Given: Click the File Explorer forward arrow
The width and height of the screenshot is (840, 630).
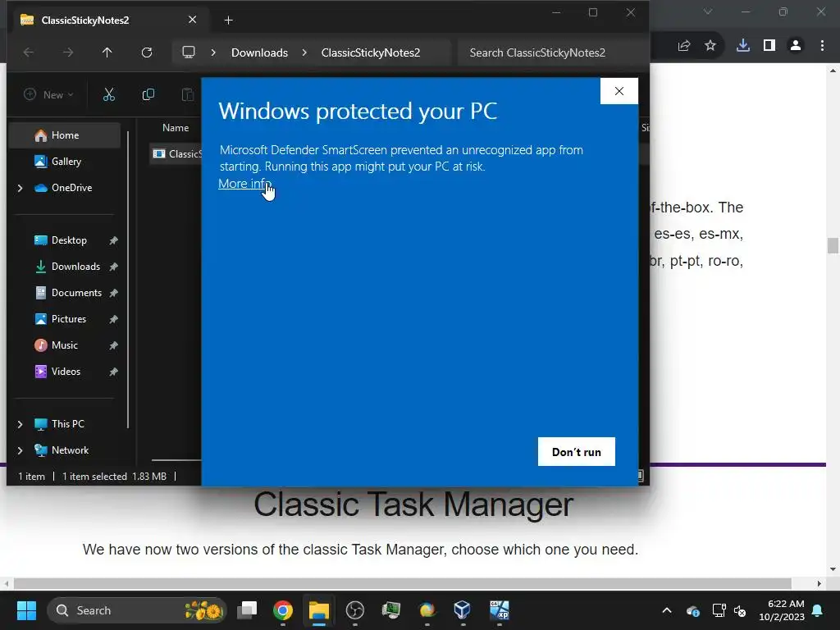Looking at the screenshot, I should coord(68,52).
